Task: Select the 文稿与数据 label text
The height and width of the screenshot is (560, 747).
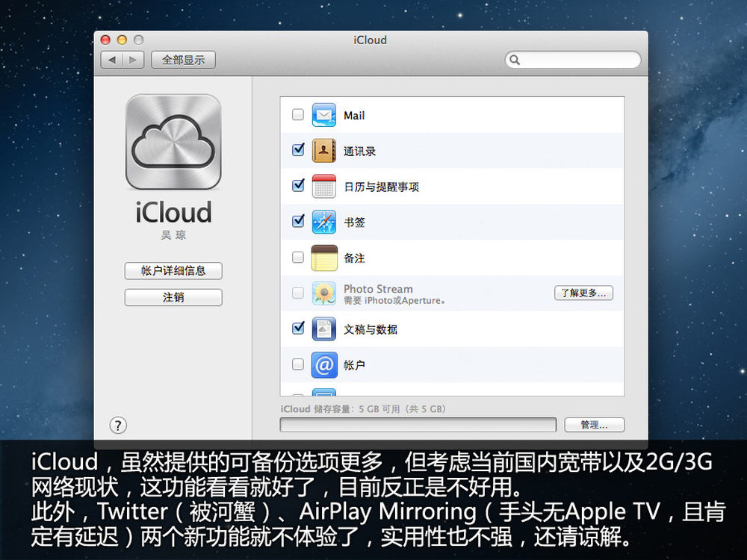Action: [x=371, y=329]
